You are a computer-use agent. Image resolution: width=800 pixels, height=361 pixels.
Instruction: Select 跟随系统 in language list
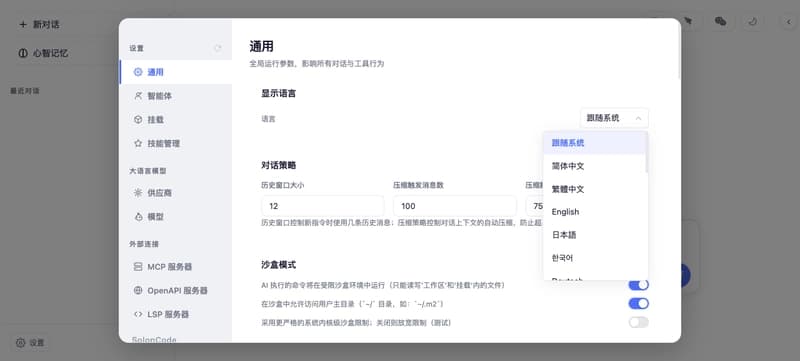click(x=594, y=143)
